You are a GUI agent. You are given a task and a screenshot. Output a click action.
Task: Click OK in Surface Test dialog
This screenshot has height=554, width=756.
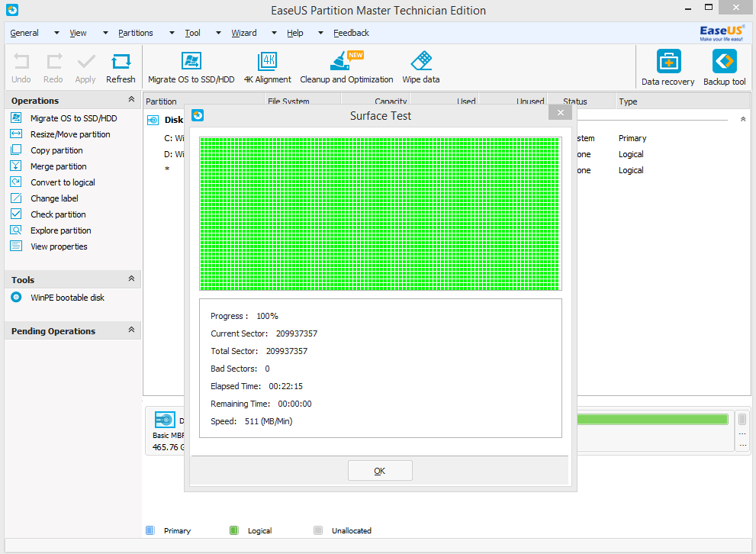coord(380,471)
